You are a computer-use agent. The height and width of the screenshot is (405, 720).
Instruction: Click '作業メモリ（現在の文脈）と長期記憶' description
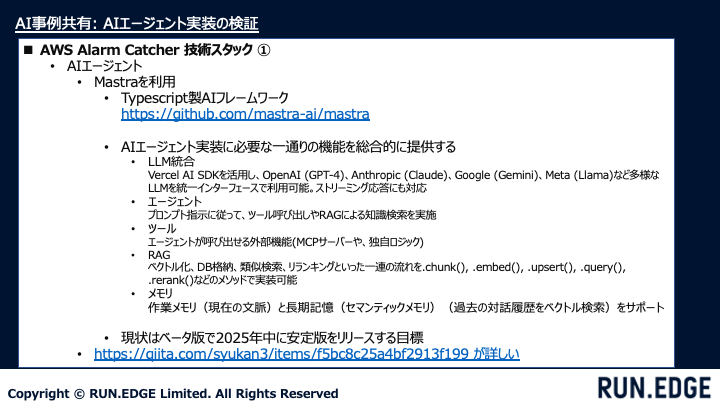tap(406, 307)
